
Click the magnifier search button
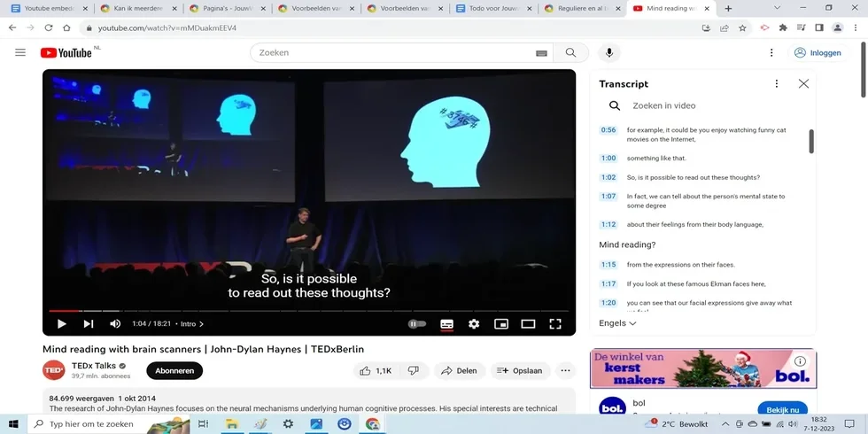570,52
